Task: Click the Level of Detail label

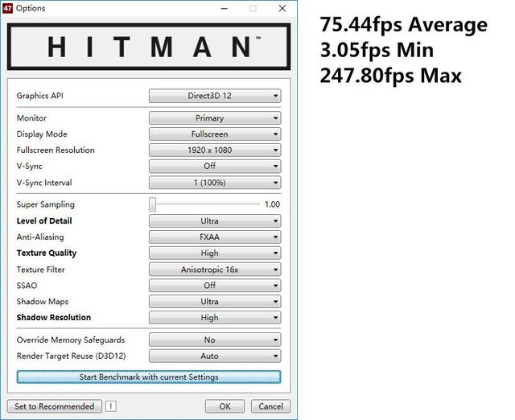Action: [x=44, y=221]
